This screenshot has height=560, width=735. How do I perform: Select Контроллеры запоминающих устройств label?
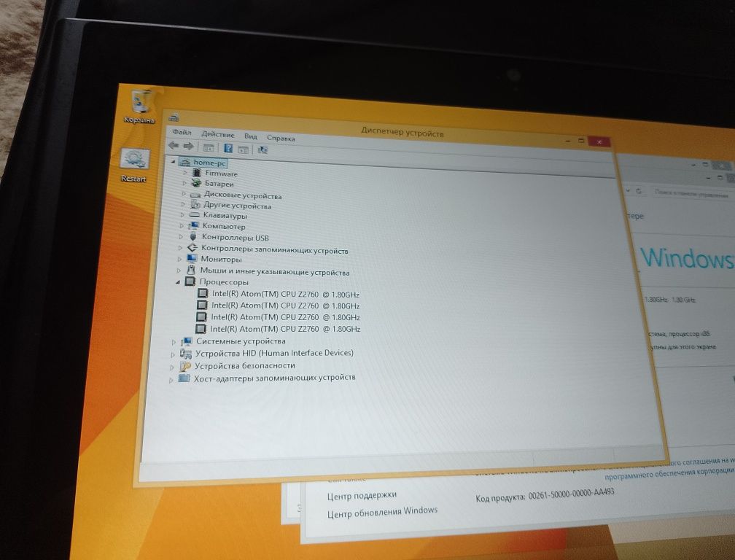(x=275, y=250)
